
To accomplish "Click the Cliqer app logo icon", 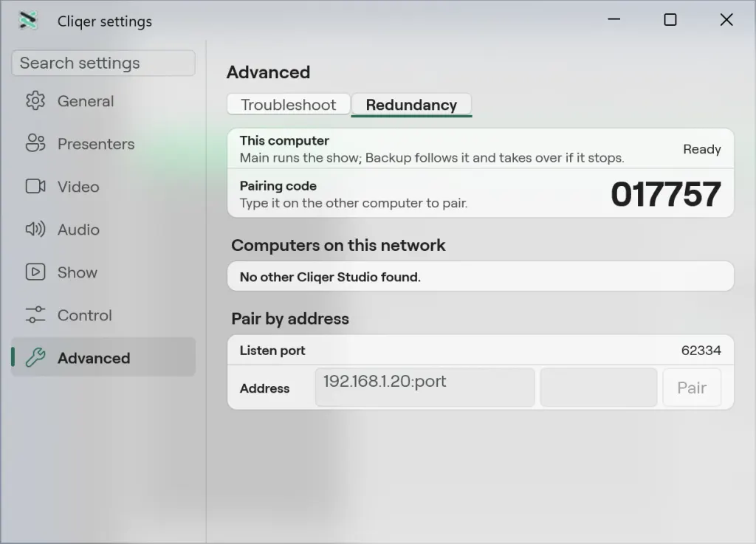I will tap(28, 20).
